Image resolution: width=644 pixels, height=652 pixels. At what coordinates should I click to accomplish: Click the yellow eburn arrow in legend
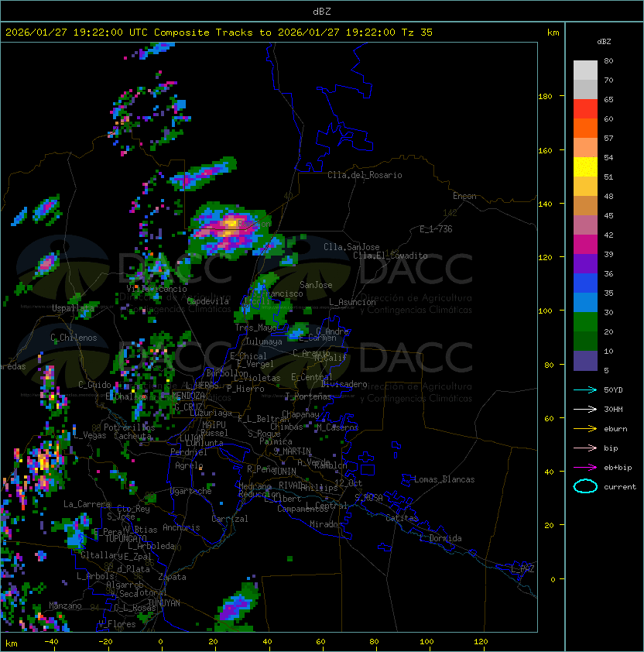point(585,429)
